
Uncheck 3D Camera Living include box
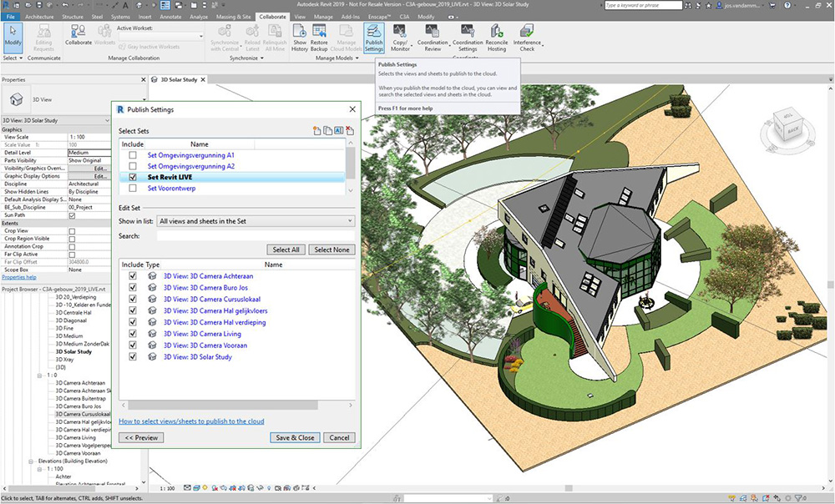133,334
